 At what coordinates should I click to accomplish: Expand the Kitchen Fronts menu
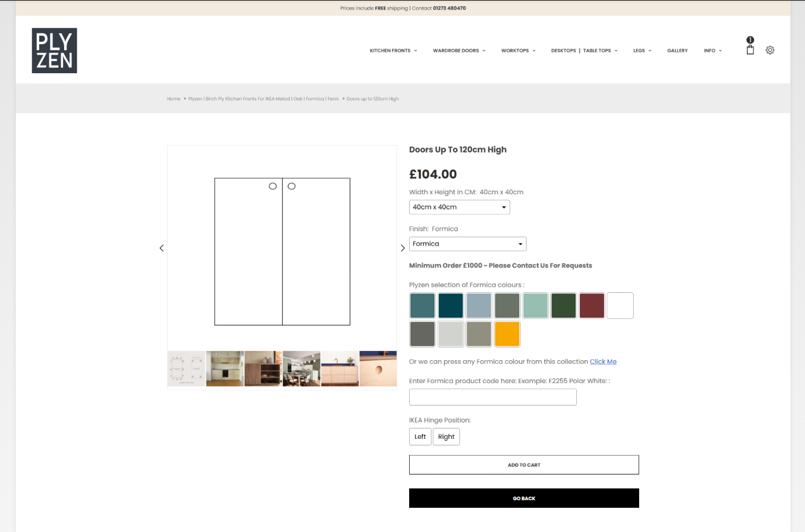[393, 51]
